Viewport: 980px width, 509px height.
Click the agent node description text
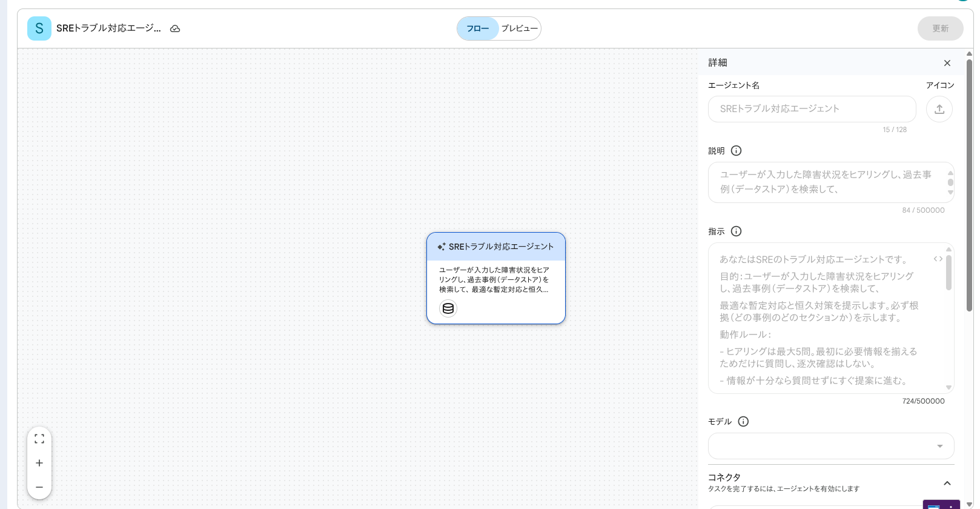pos(494,280)
